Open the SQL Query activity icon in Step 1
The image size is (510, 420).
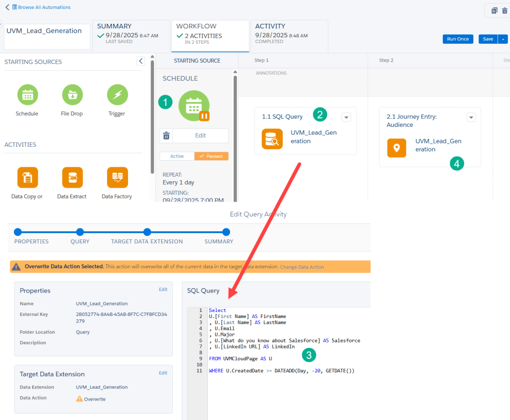pos(272,139)
